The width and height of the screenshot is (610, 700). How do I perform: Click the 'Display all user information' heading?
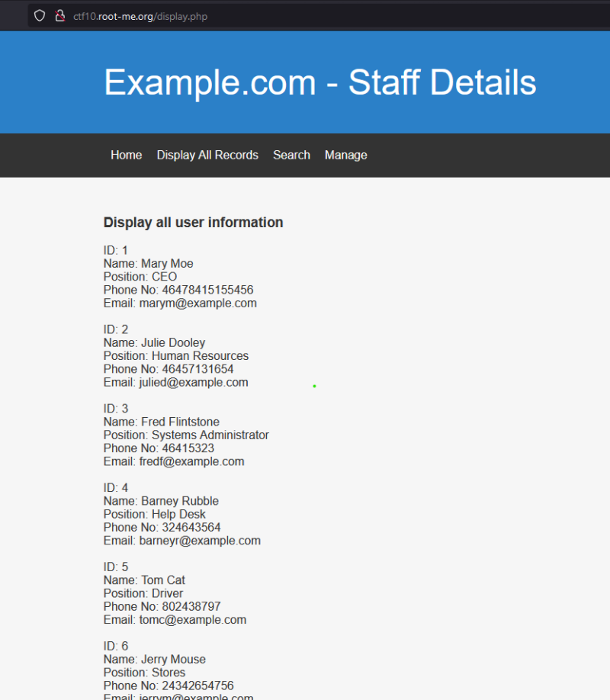point(193,223)
